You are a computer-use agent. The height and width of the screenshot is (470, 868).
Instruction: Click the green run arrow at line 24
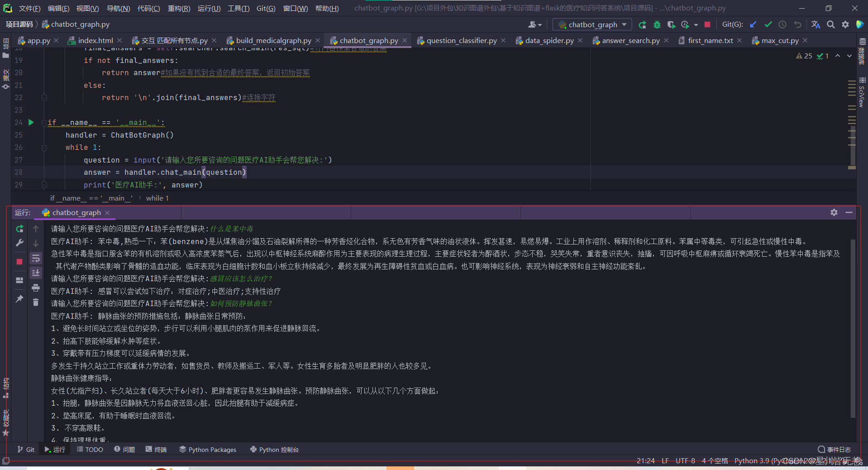coord(31,122)
